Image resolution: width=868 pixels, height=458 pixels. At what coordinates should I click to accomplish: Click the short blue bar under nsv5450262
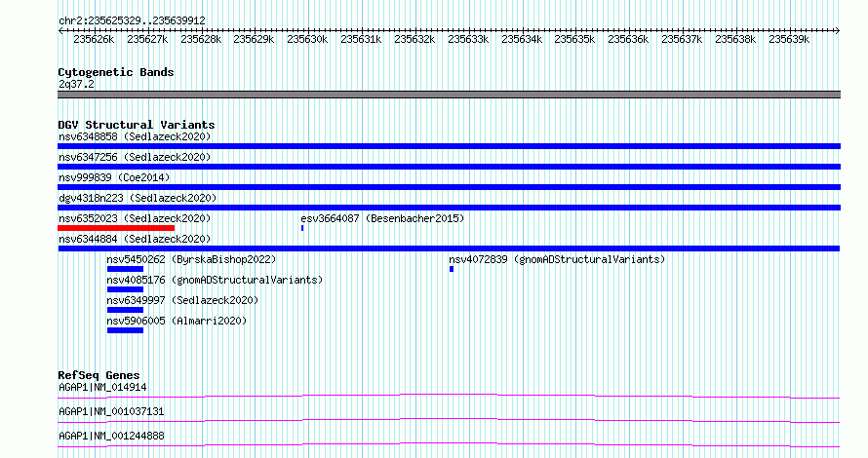point(125,269)
